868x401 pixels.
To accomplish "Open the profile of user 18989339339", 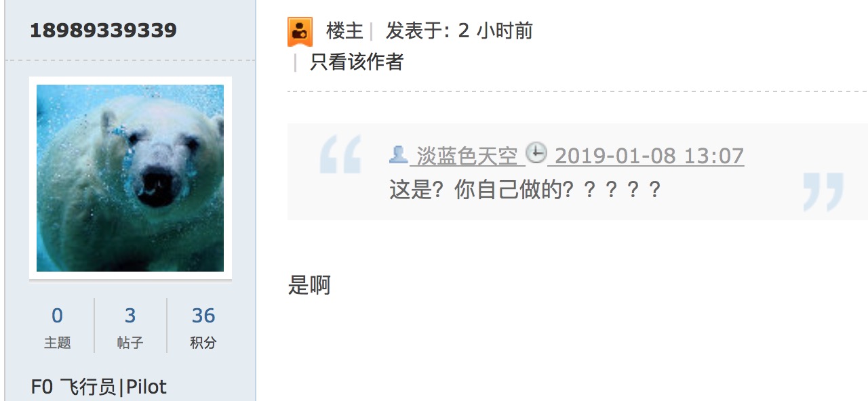I will pyautogui.click(x=103, y=30).
